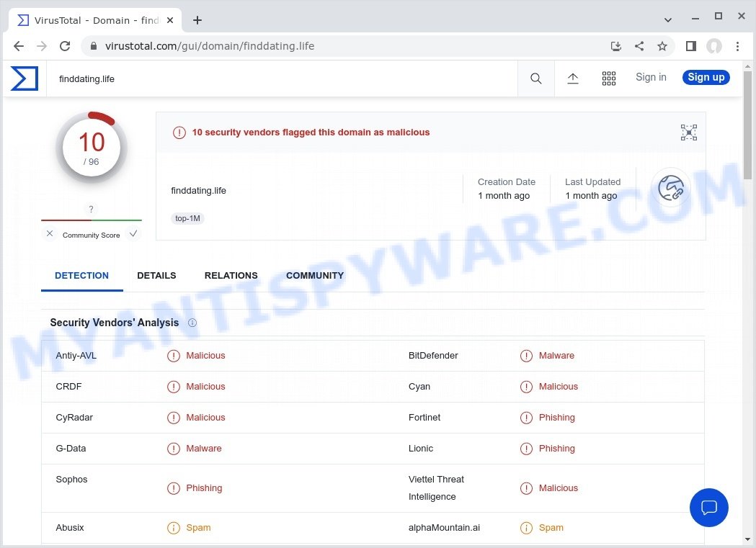Expand the tab search dropdown arrow
This screenshot has width=756, height=548.
click(668, 20)
